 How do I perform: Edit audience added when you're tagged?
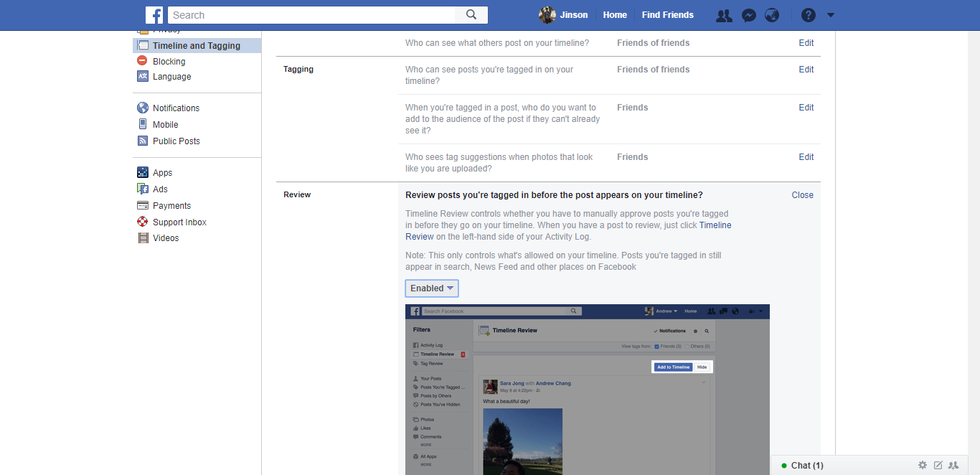pos(806,108)
